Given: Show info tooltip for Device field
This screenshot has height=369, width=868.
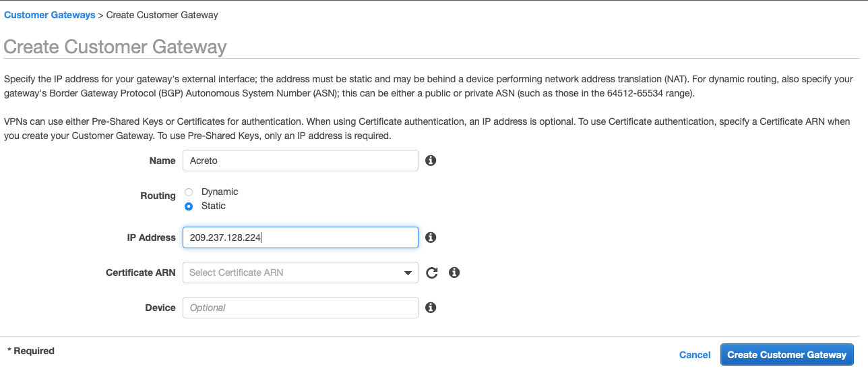Looking at the screenshot, I should pos(431,308).
